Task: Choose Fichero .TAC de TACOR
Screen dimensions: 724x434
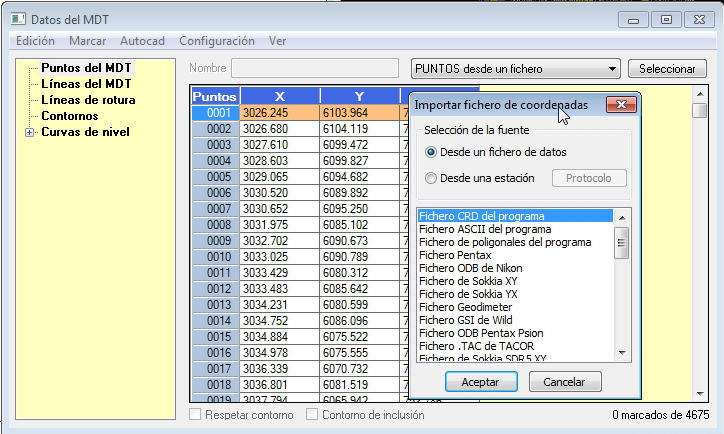Action: click(x=515, y=346)
